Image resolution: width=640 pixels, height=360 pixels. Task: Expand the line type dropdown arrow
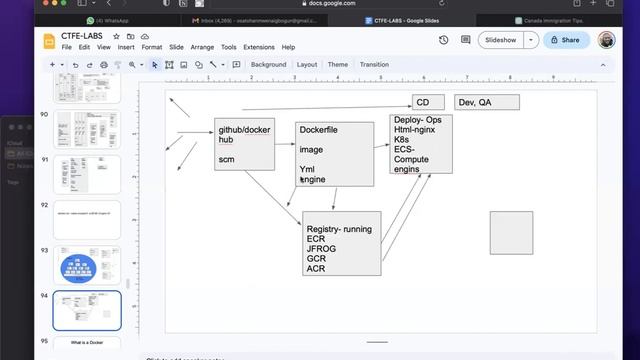pos(223,64)
